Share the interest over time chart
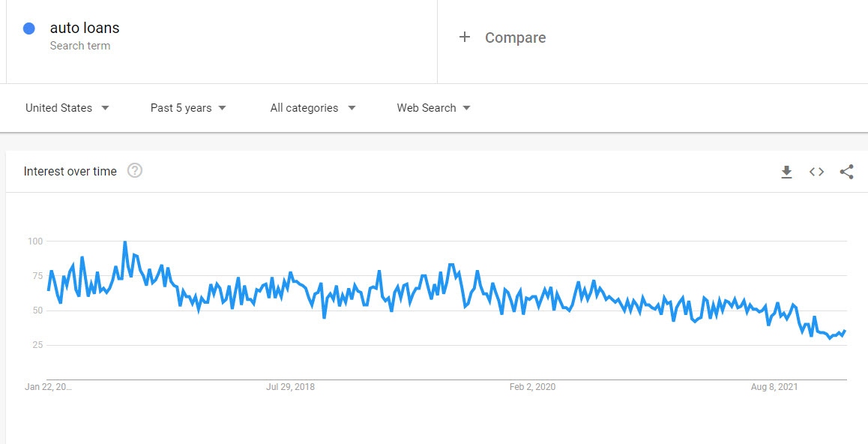The image size is (868, 444). tap(846, 172)
